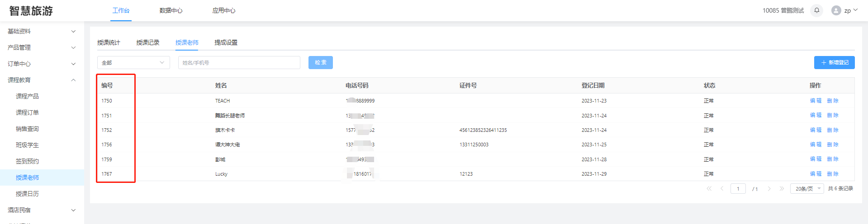
Task: Click the 新增登记 button
Action: point(834,63)
